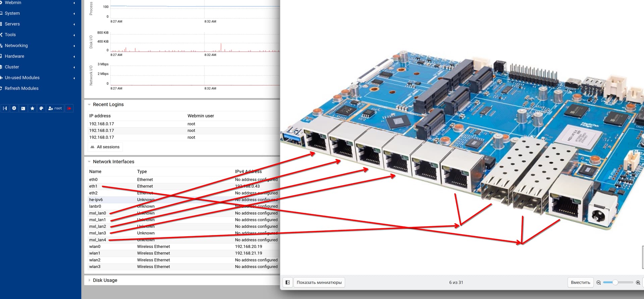Viewport: 644px width, 299px height.
Task: Click Refresh Modules in sidebar
Action: (x=21, y=88)
